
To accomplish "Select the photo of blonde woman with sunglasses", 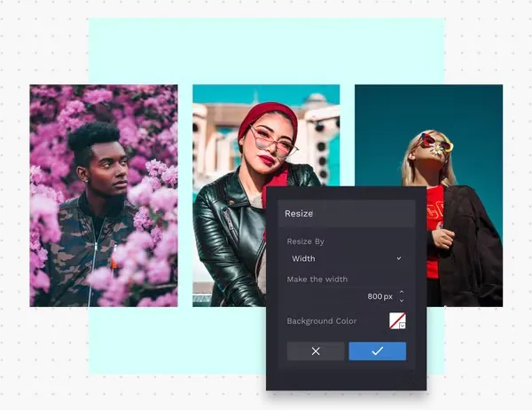I will click(428, 195).
